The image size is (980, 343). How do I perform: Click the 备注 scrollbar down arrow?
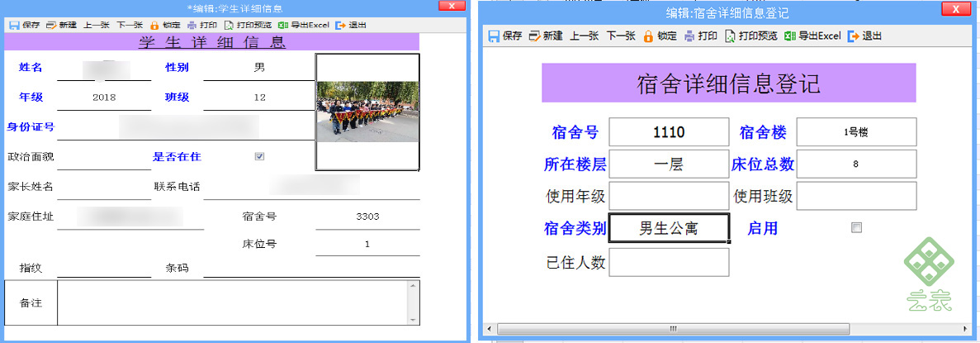(413, 321)
